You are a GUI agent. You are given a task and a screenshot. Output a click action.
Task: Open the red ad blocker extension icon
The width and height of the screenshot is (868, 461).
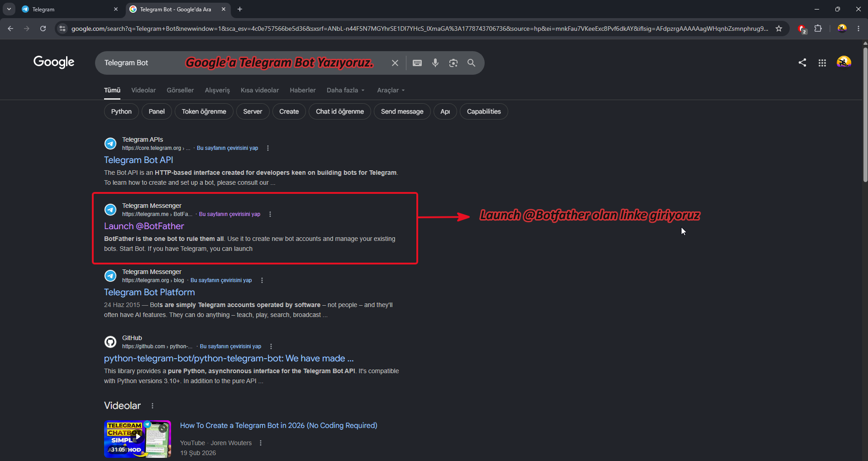tap(802, 29)
